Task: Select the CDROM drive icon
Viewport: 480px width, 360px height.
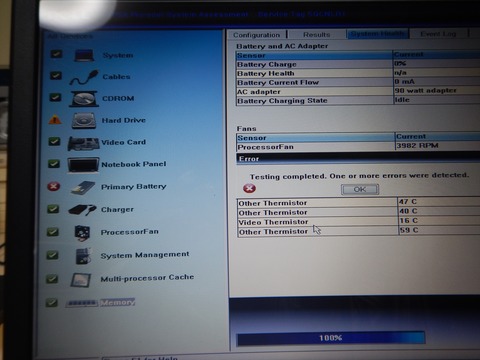Action: point(84,99)
